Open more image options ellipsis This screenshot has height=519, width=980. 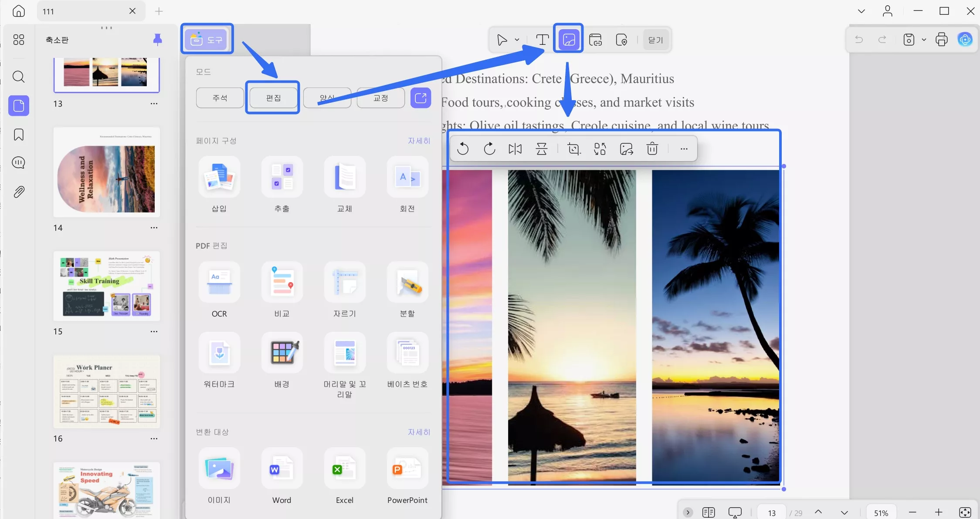(684, 149)
